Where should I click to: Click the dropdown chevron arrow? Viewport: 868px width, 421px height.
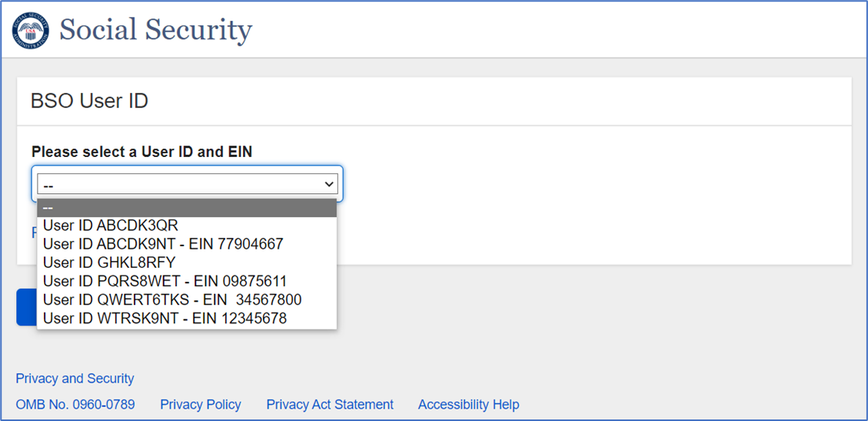pos(329,184)
